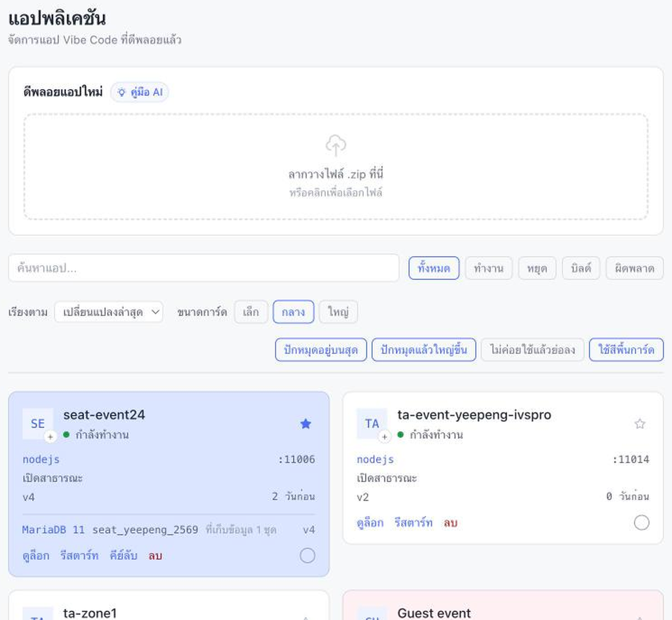
Task: Click the TA avatar of ta-event-yeepeng-ivspro
Action: click(x=372, y=424)
